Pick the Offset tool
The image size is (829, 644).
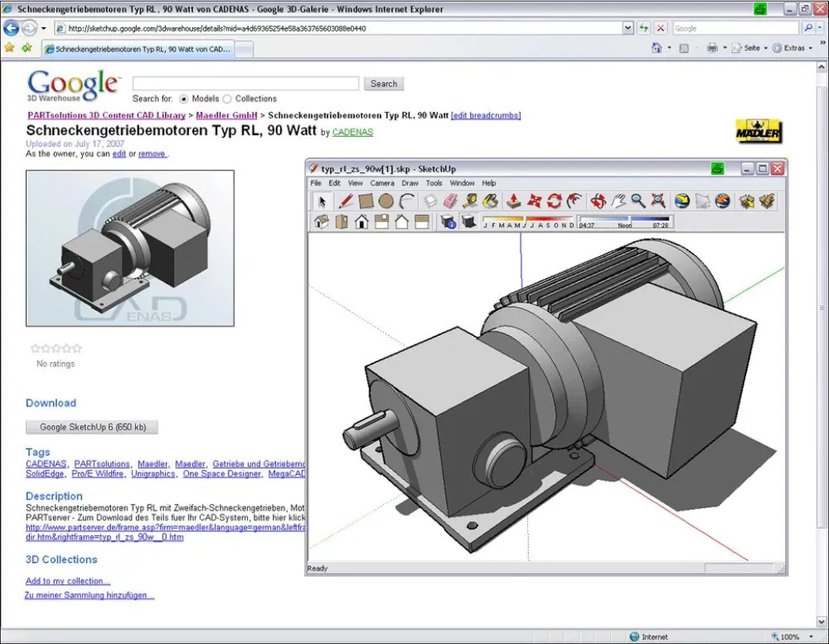(x=574, y=201)
